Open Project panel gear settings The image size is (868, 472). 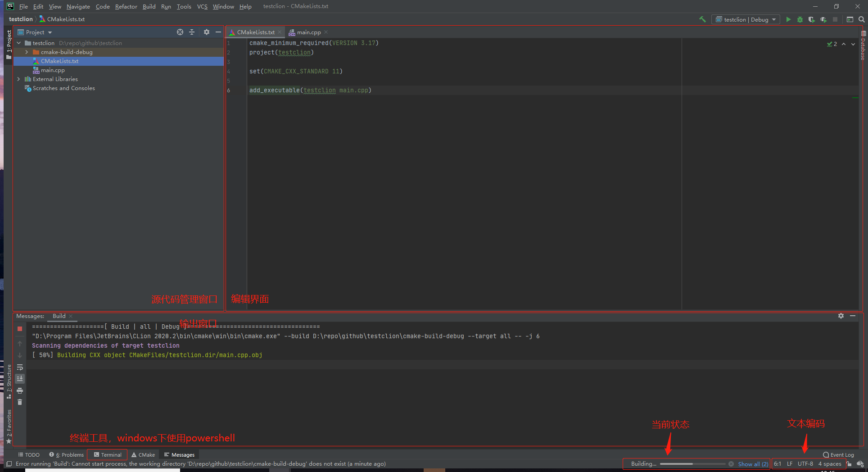(x=207, y=32)
